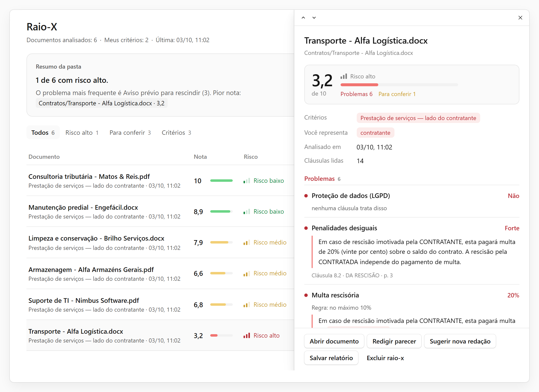Open the Critérios tab

pyautogui.click(x=176, y=133)
